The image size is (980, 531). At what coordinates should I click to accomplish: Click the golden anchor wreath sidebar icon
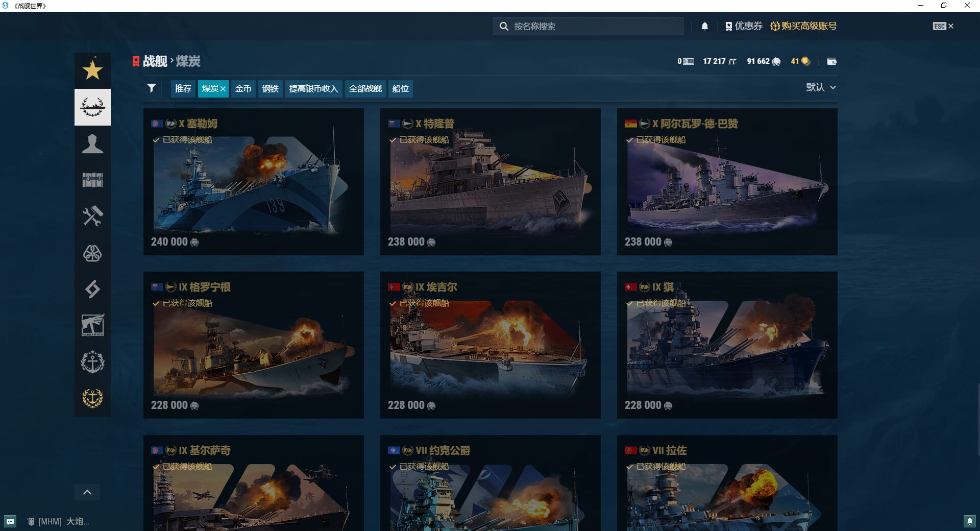pyautogui.click(x=92, y=398)
